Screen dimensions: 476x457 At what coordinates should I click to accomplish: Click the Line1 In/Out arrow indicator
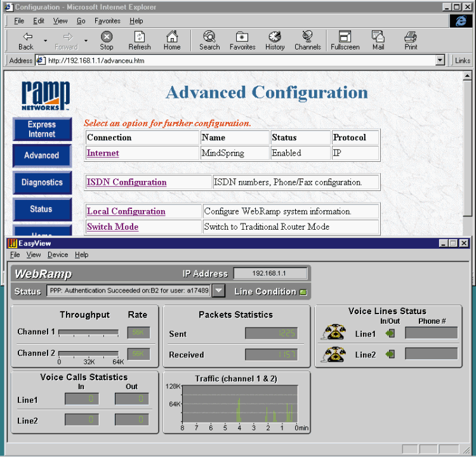[390, 333]
